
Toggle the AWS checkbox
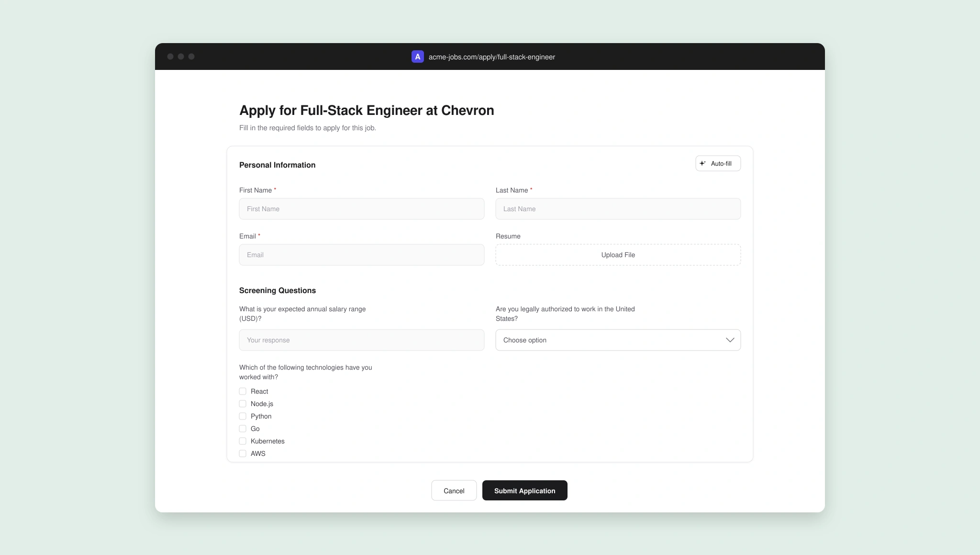(x=243, y=453)
